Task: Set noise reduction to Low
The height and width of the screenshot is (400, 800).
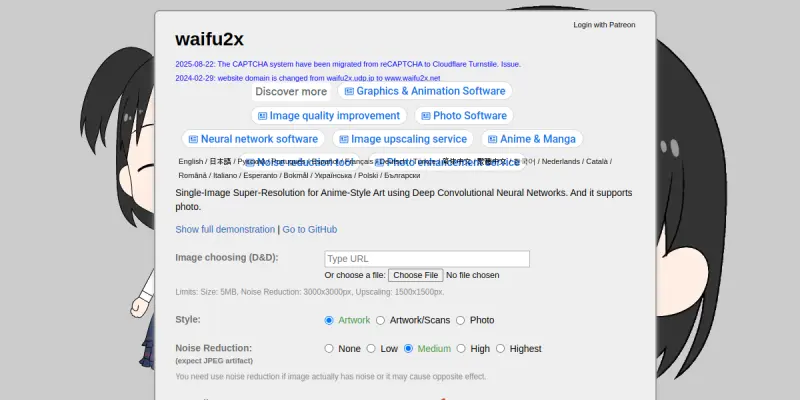Action: [371, 348]
